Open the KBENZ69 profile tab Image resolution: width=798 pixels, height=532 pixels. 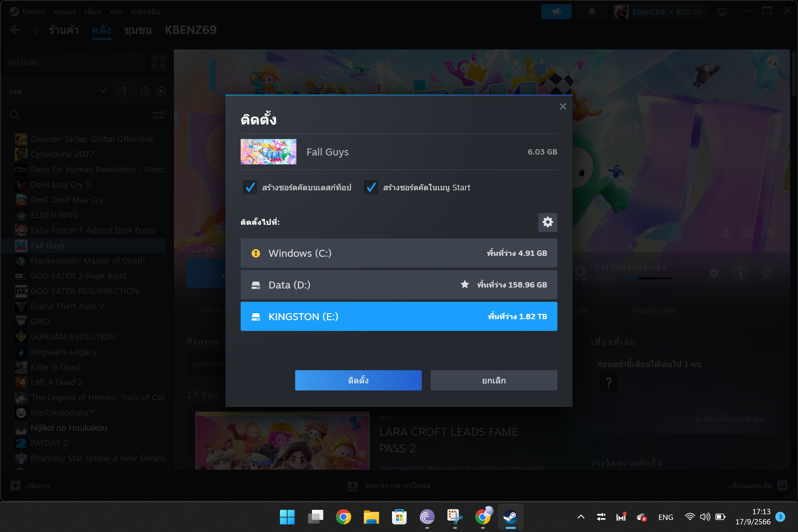pyautogui.click(x=191, y=30)
